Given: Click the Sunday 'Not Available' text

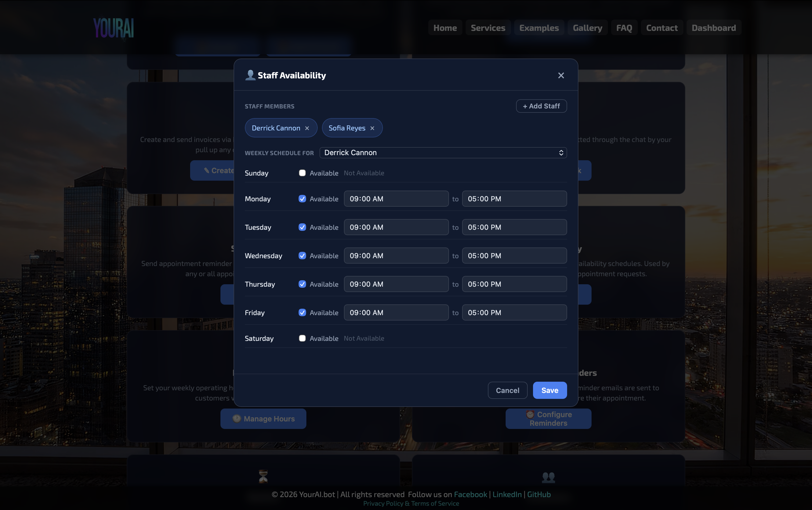Looking at the screenshot, I should pos(364,173).
